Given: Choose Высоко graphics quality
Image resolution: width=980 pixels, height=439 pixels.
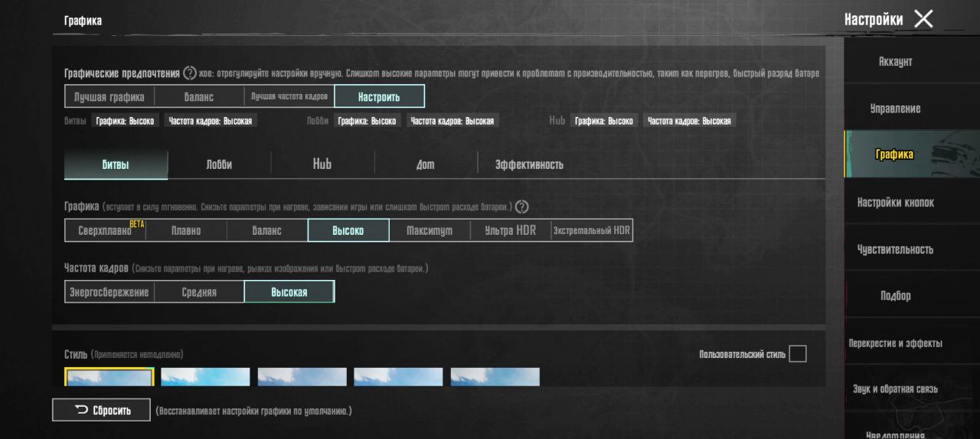Looking at the screenshot, I should tap(348, 230).
